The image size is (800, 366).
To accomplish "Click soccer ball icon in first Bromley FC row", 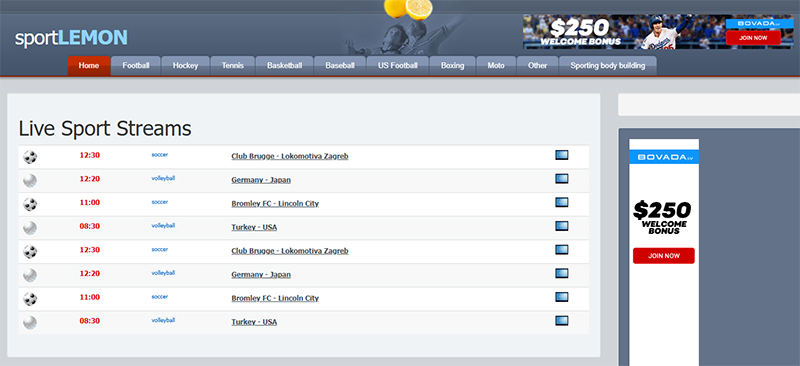I will pos(30,204).
